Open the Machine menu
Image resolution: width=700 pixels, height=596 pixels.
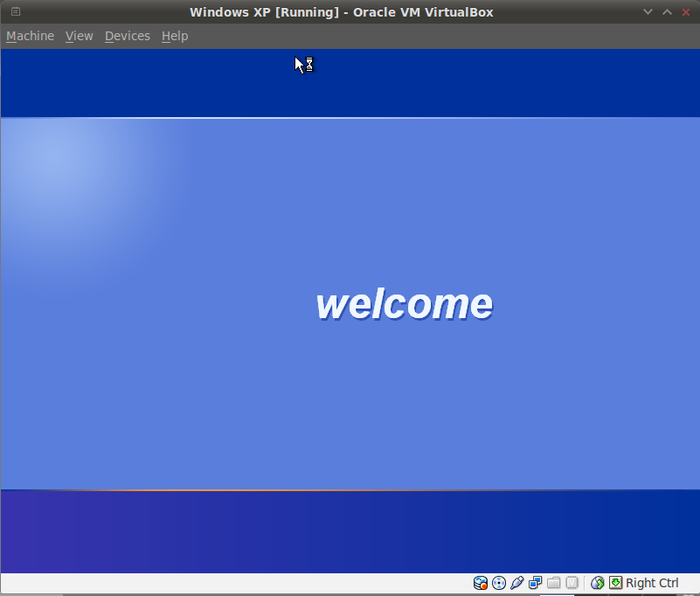point(30,36)
